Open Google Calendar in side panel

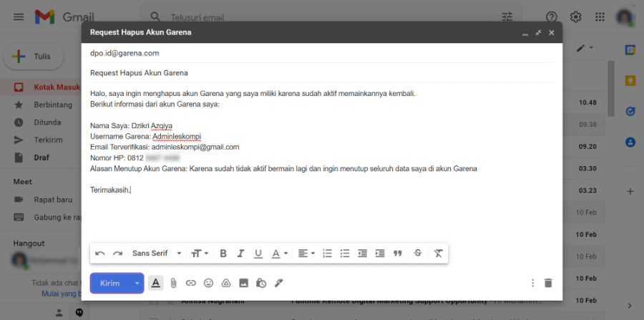tap(630, 49)
